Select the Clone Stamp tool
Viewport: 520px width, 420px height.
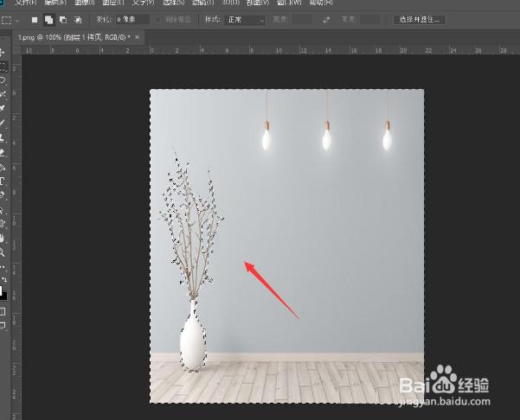tap(3, 137)
